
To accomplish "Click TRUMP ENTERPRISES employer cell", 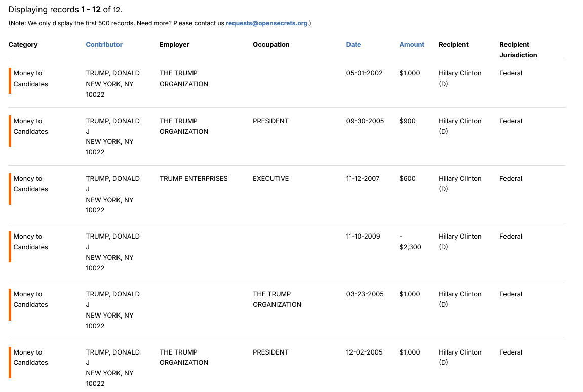I will pos(193,178).
